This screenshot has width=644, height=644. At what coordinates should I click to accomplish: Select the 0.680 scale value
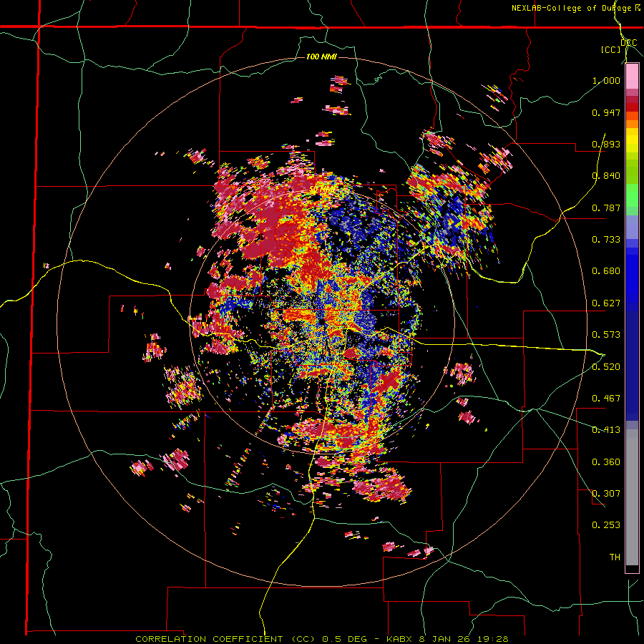[606, 271]
